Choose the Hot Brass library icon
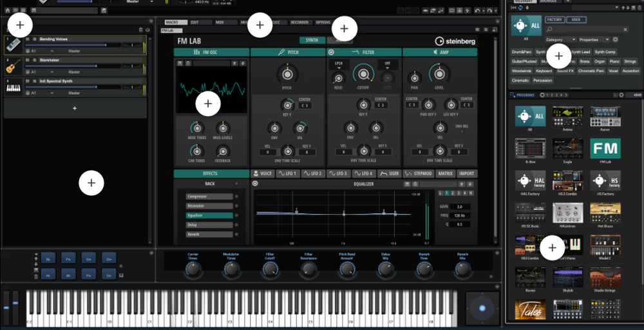The width and height of the screenshot is (644, 330). [605, 213]
